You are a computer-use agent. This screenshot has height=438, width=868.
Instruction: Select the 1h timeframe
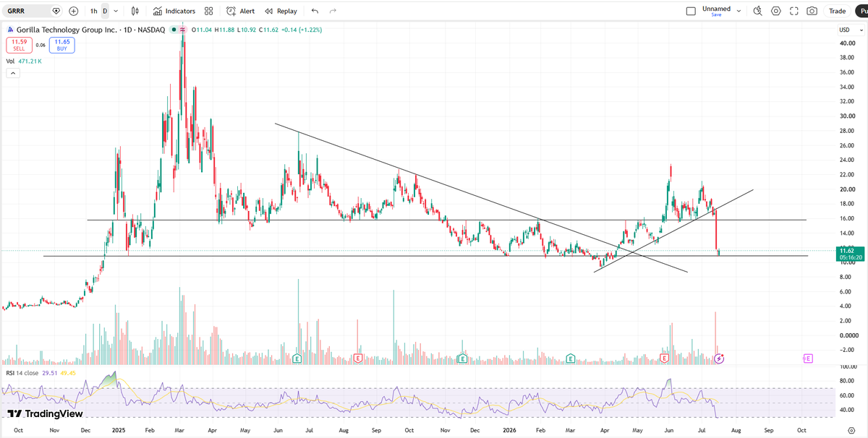[x=93, y=11]
